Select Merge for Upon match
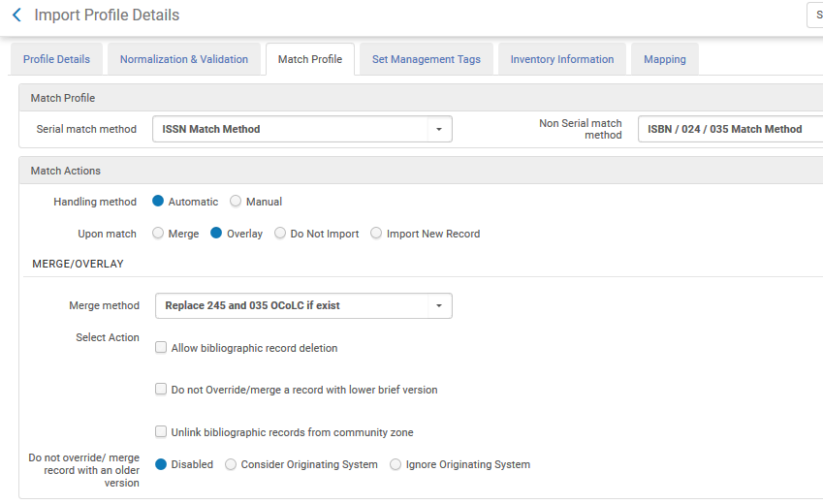The image size is (823, 504). click(x=158, y=234)
